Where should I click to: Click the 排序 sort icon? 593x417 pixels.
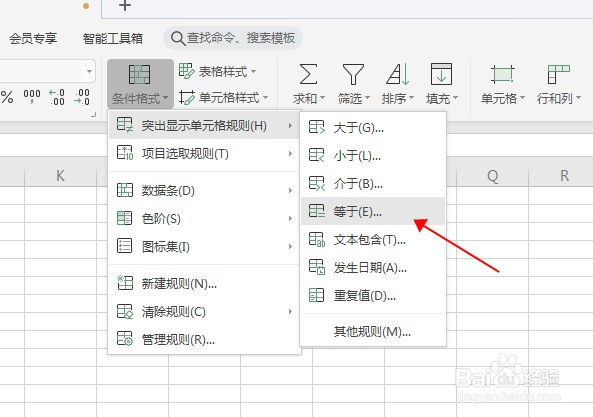[397, 74]
